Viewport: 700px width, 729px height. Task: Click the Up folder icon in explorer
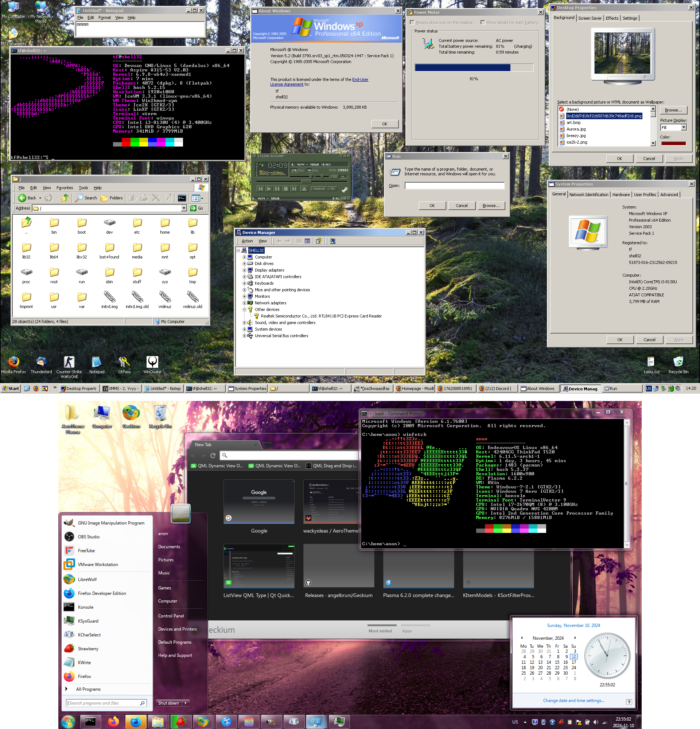[x=65, y=198]
